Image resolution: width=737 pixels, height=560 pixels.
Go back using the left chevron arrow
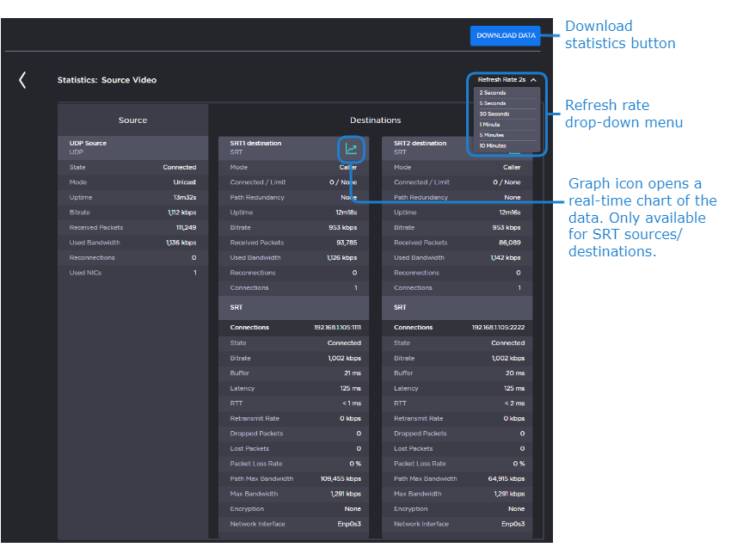pos(22,80)
